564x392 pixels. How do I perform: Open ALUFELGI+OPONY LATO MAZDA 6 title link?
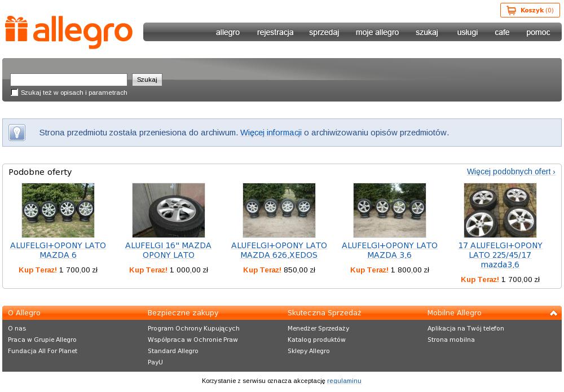(58, 250)
